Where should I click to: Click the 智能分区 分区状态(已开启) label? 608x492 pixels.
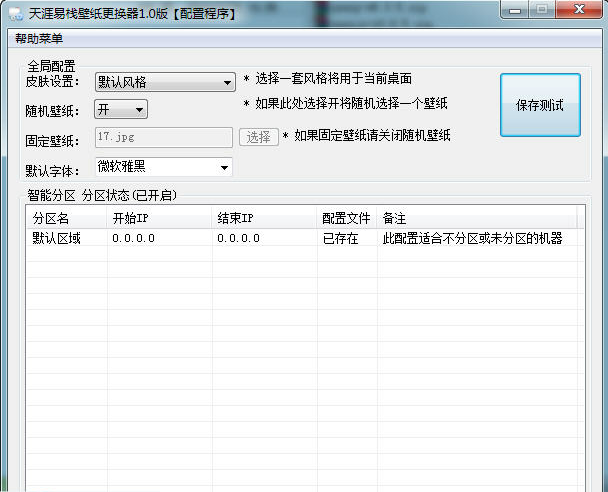coord(102,195)
